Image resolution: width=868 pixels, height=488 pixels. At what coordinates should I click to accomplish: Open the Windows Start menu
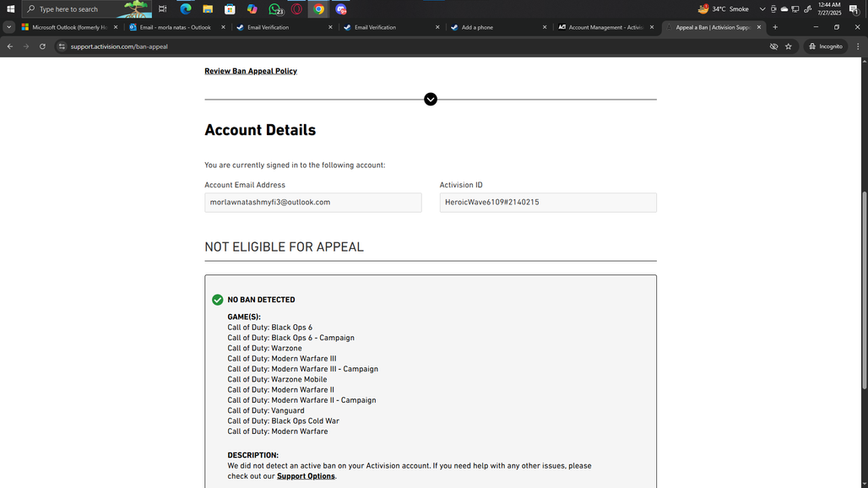click(x=10, y=8)
